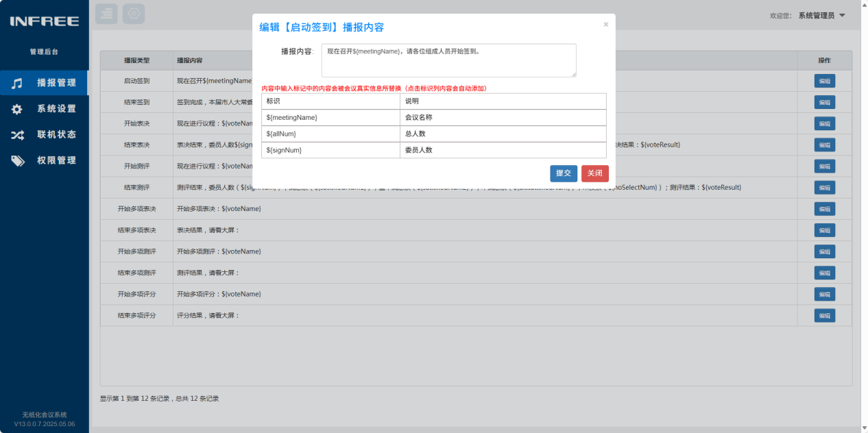Click the shuffle icon for 联机状态
The width and height of the screenshot is (868, 433).
(17, 135)
